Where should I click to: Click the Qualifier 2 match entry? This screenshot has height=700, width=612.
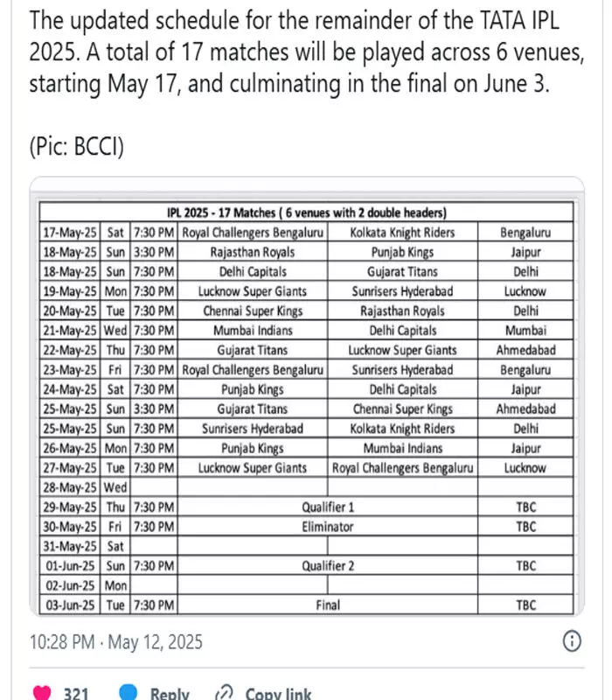pyautogui.click(x=327, y=566)
